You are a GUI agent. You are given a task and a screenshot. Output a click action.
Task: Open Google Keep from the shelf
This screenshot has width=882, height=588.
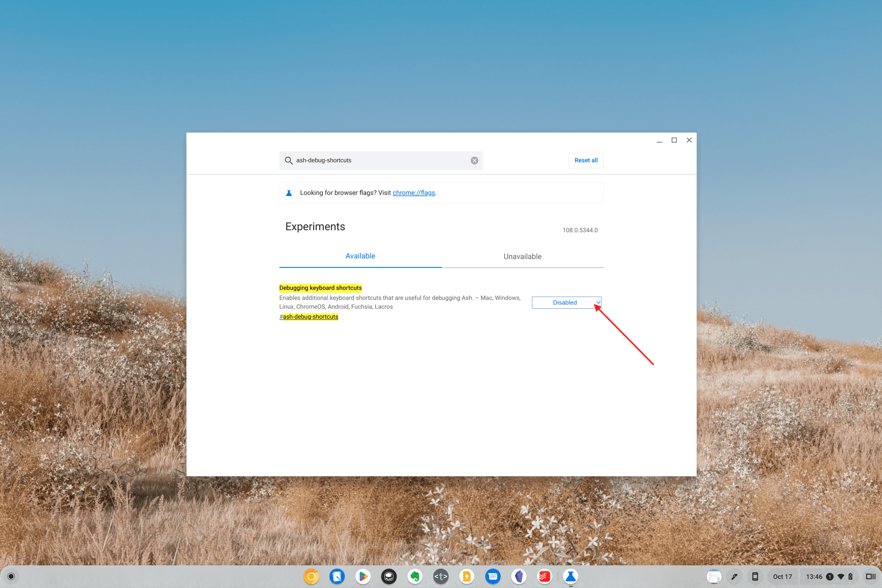466,576
